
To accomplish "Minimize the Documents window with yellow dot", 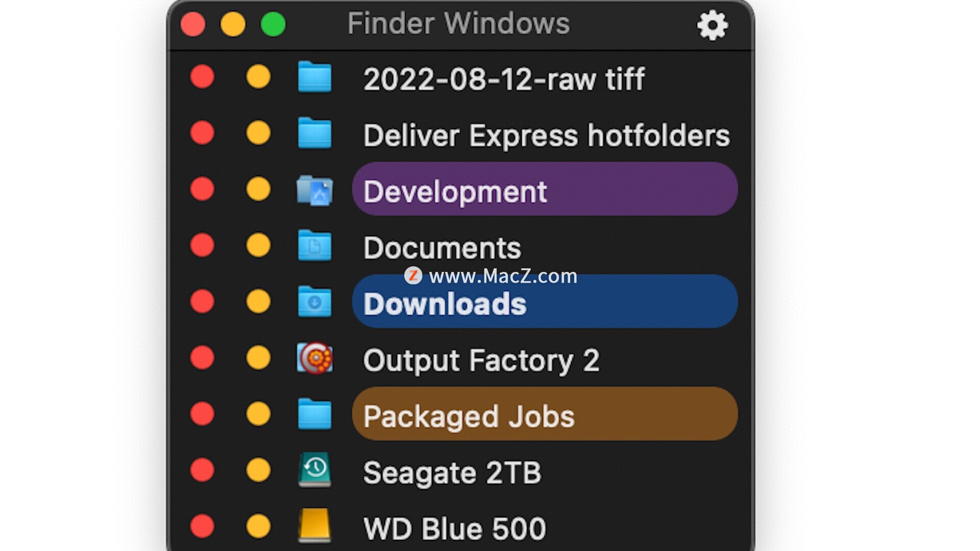I will (258, 245).
